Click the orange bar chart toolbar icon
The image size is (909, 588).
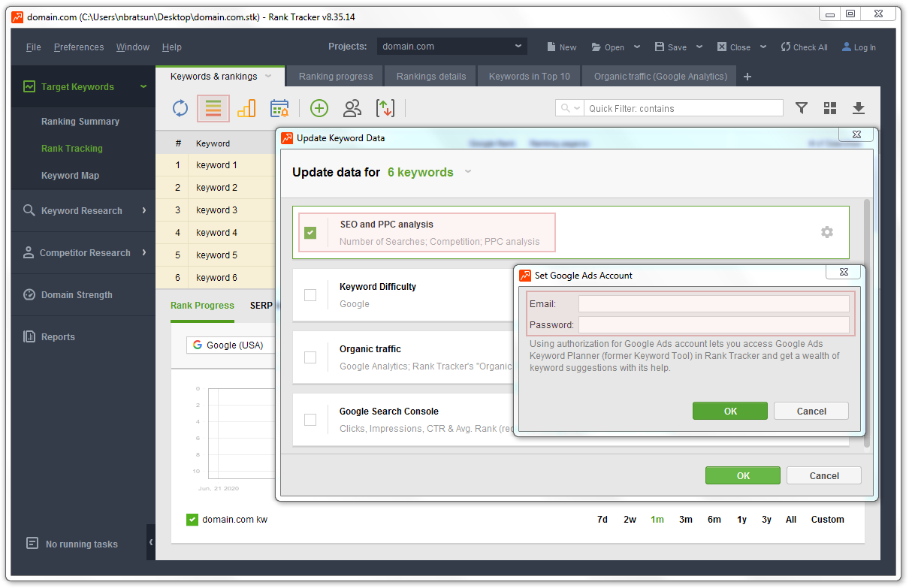[x=246, y=108]
